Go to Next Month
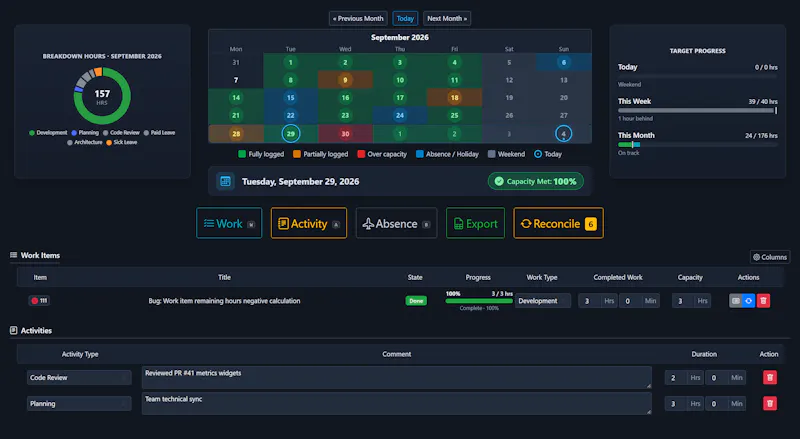This screenshot has width=800, height=439. click(447, 18)
